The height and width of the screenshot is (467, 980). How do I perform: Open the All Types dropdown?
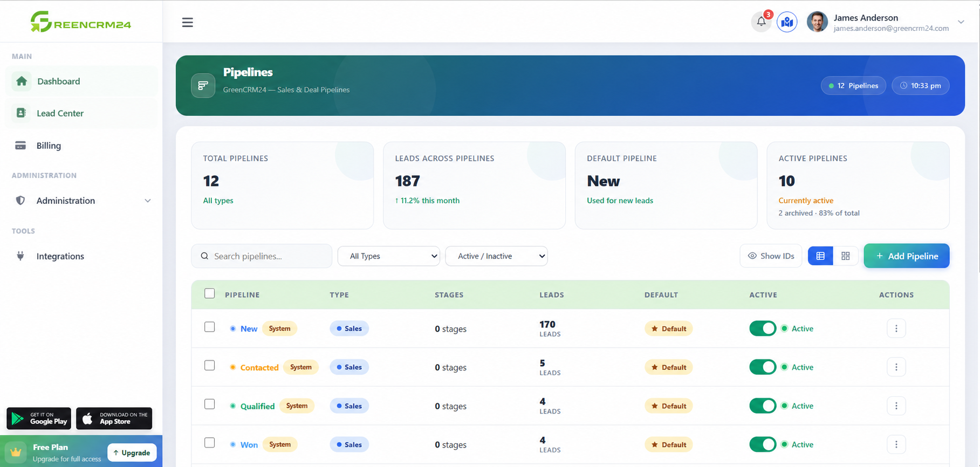tap(389, 256)
